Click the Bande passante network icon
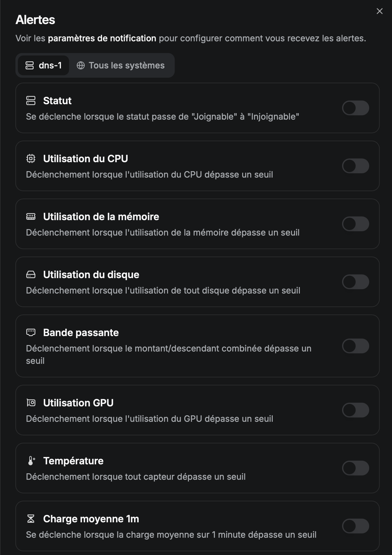This screenshot has height=555, width=392. click(x=31, y=332)
